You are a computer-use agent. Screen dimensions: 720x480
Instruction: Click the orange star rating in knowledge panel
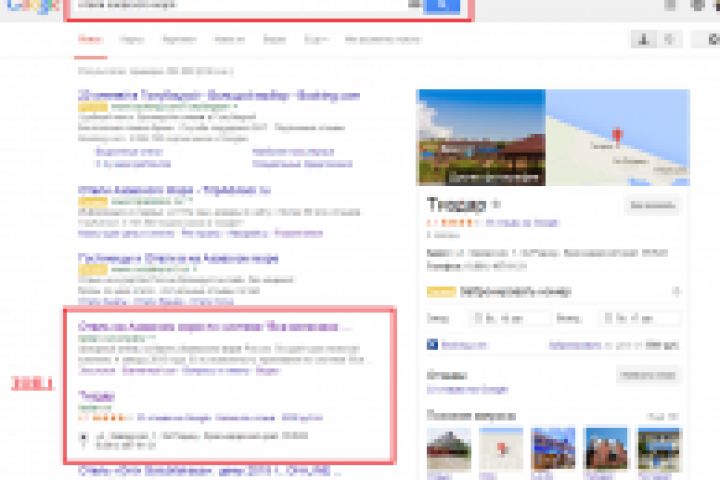click(454, 223)
